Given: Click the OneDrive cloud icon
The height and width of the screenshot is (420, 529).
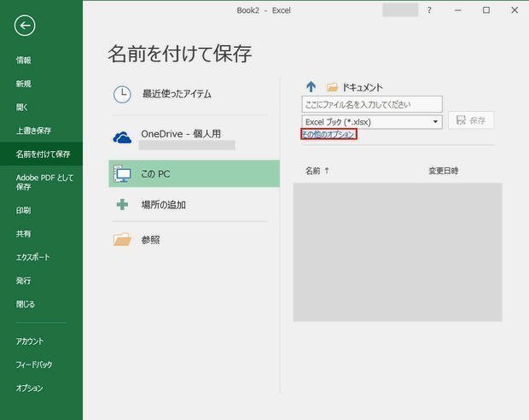Looking at the screenshot, I should click(122, 137).
